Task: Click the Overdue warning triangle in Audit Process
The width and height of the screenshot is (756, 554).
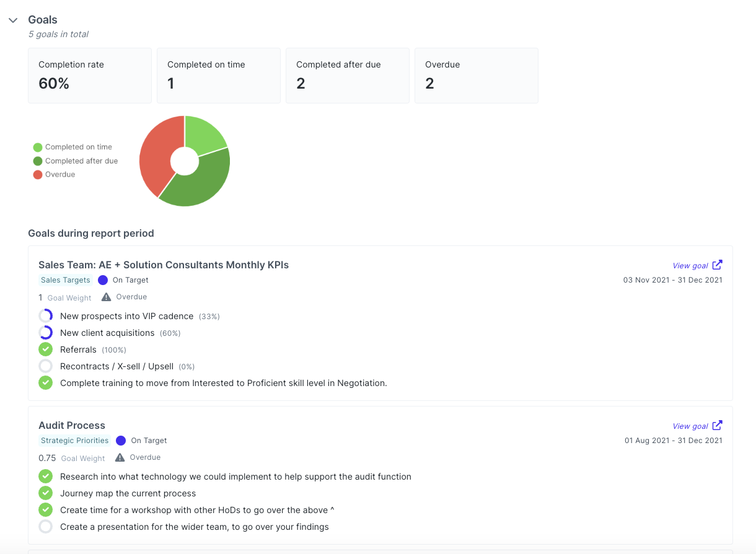Action: click(x=120, y=458)
